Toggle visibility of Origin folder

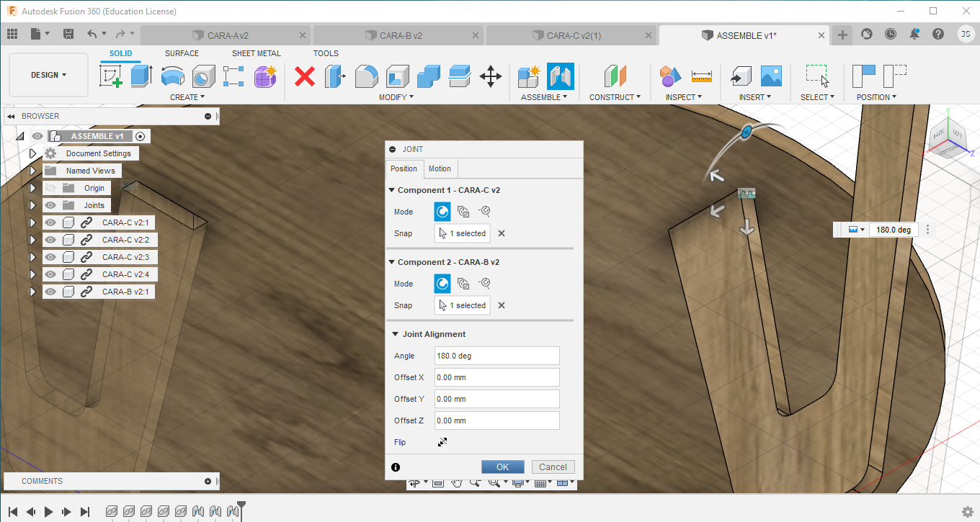pos(50,188)
